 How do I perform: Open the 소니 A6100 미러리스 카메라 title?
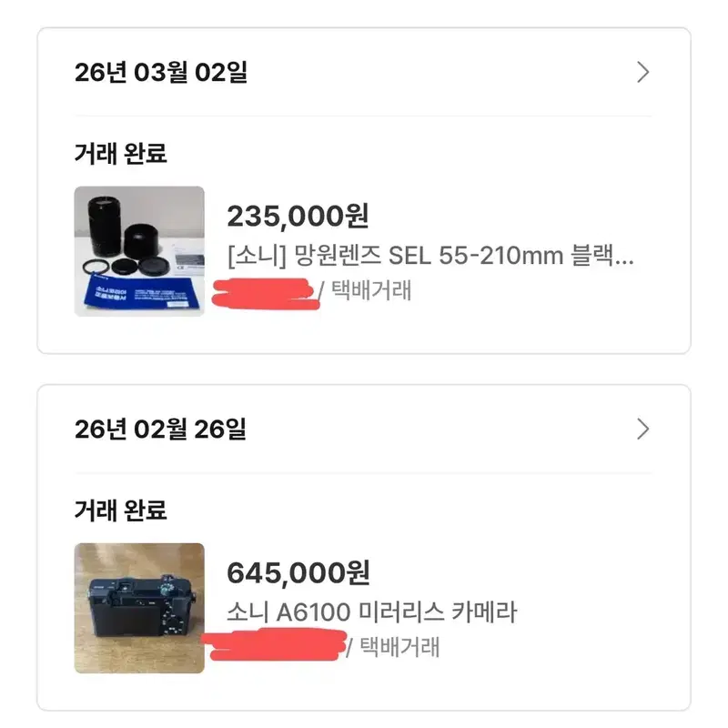pyautogui.click(x=371, y=612)
